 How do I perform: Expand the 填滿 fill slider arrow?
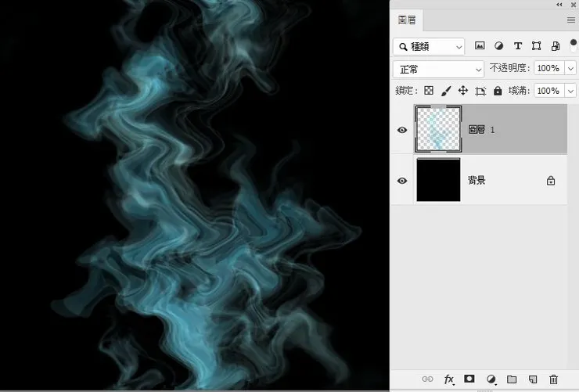click(570, 91)
